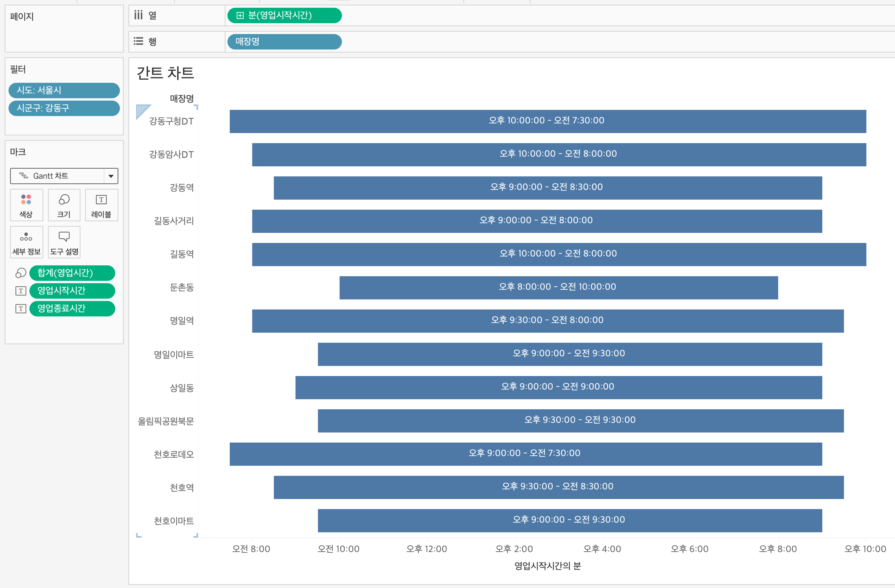Click the 매장명 pill on rows shelf
The width and height of the screenshot is (895, 588).
[x=284, y=42]
